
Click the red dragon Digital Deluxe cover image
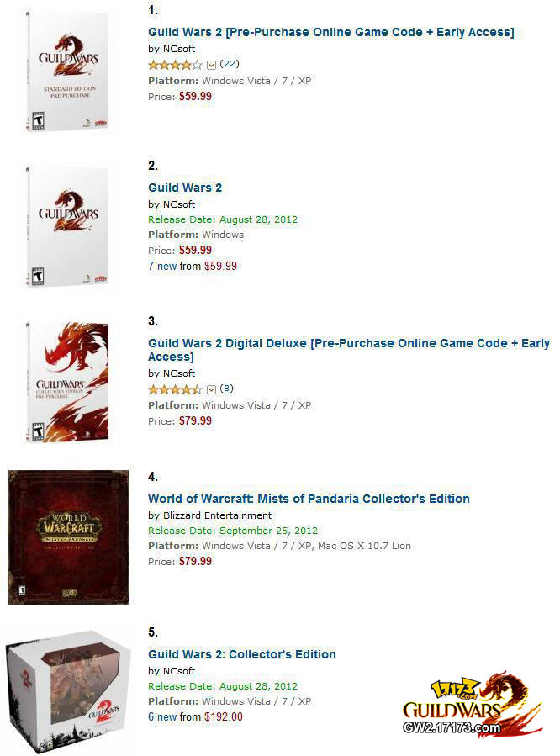[x=67, y=382]
